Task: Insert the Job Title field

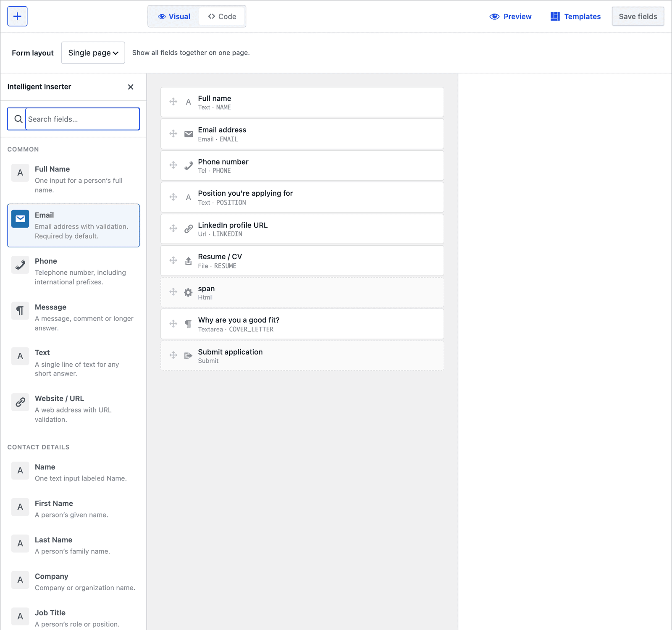Action: click(73, 618)
